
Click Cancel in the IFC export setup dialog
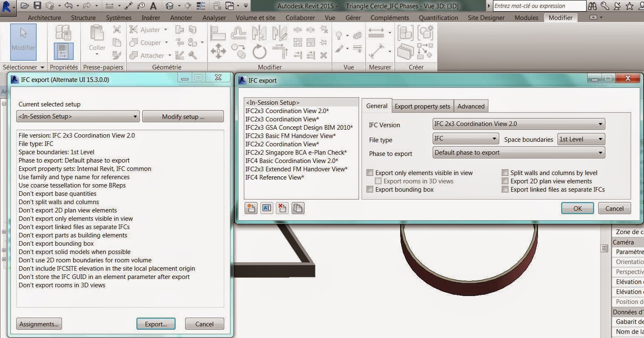(x=614, y=208)
